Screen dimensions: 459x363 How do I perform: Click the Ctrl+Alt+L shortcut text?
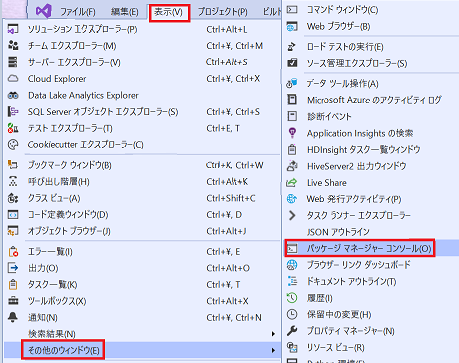(227, 29)
